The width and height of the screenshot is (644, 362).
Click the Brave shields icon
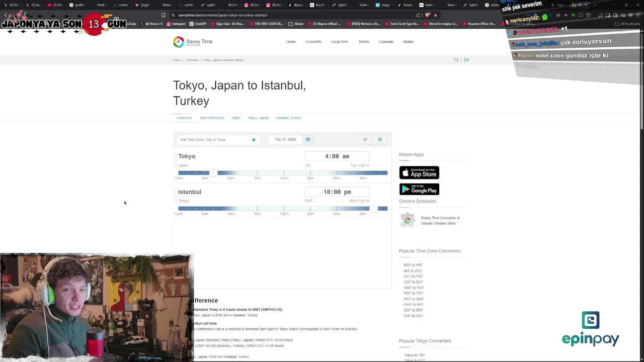point(428,15)
